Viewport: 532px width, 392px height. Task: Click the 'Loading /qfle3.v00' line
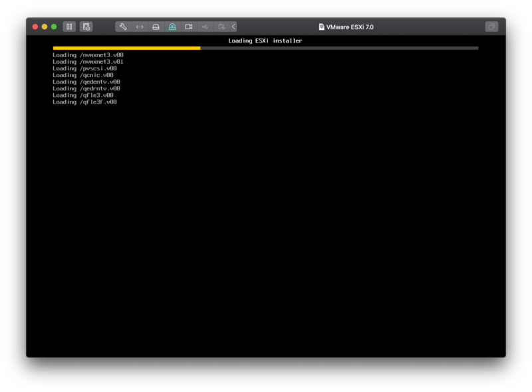tap(82, 95)
